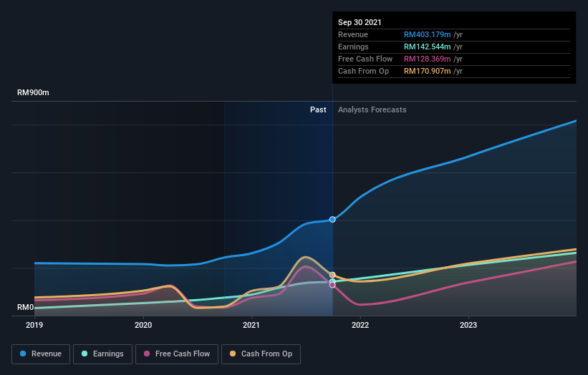Image resolution: width=588 pixels, height=375 pixels.
Task: Select the 2022 x-axis label
Action: coord(360,325)
